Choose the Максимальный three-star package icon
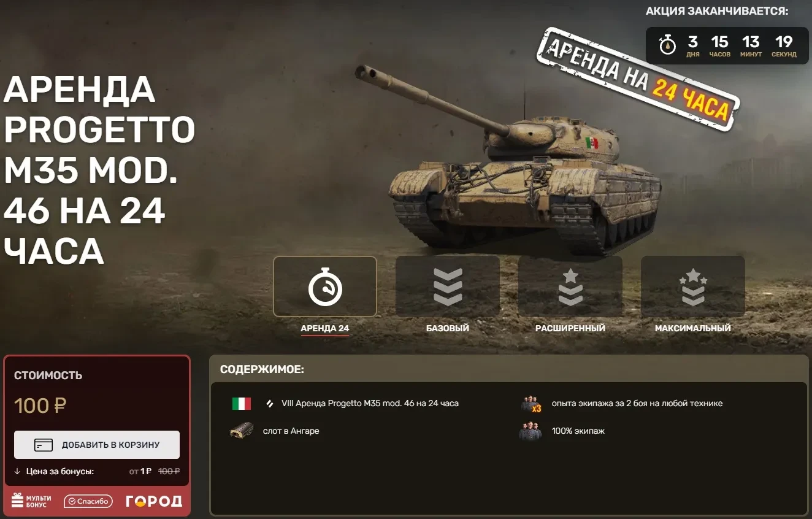The image size is (812, 519). coord(693,286)
